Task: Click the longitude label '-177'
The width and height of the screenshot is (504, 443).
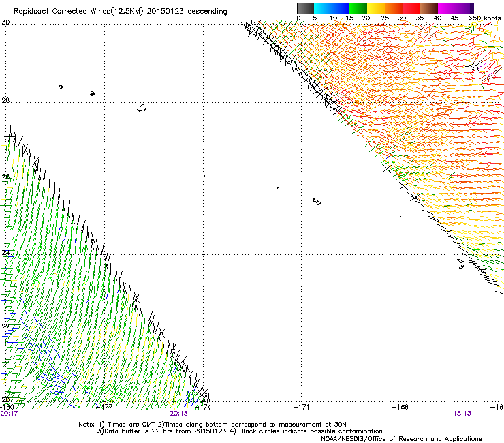Action: coord(104,407)
